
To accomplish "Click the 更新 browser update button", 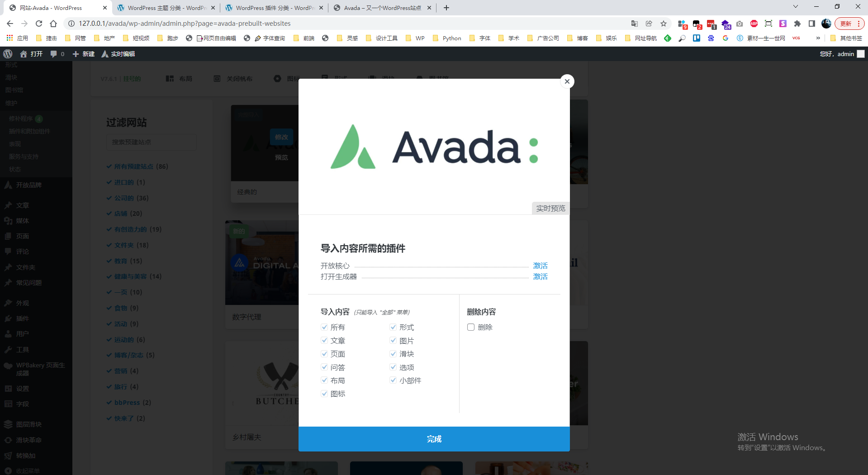I will [849, 24].
